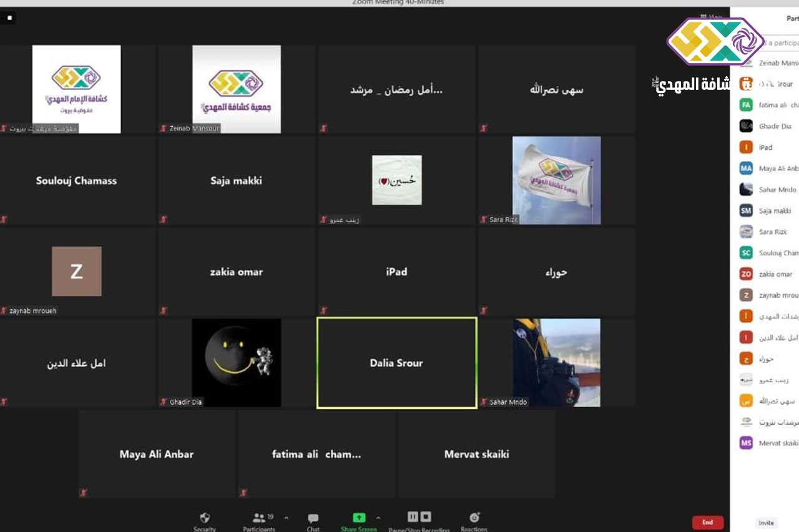Open the Chat bubble icon

313,518
